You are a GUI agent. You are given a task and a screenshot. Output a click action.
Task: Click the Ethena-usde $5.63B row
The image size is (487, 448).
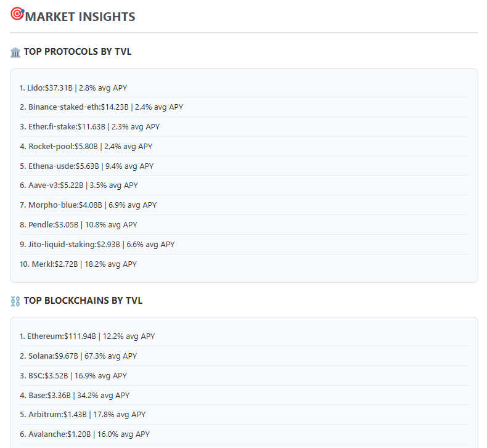(244, 166)
